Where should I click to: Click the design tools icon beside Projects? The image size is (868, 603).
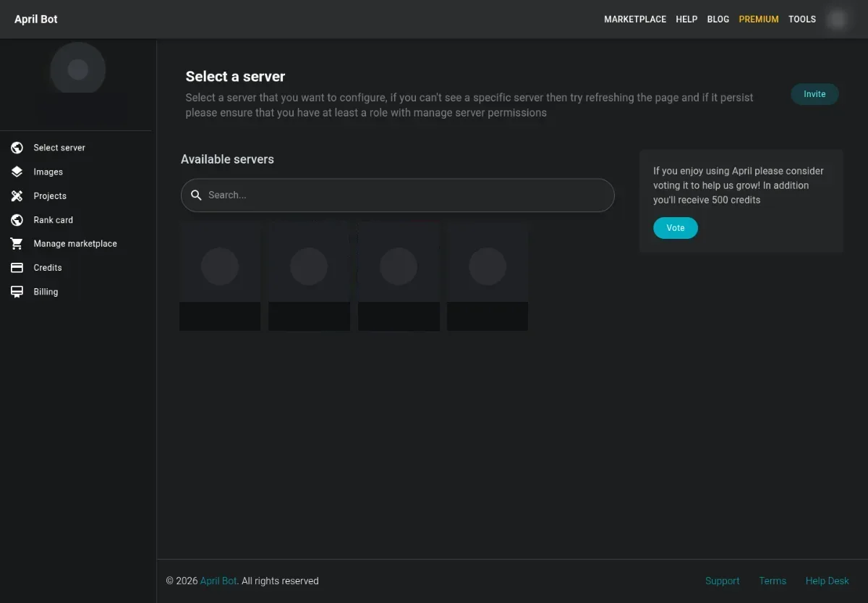click(x=17, y=196)
